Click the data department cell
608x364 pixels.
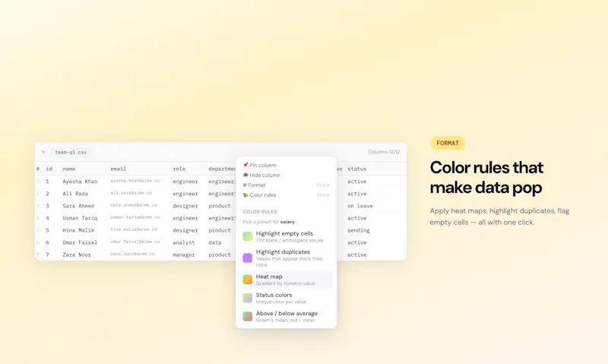(x=215, y=242)
